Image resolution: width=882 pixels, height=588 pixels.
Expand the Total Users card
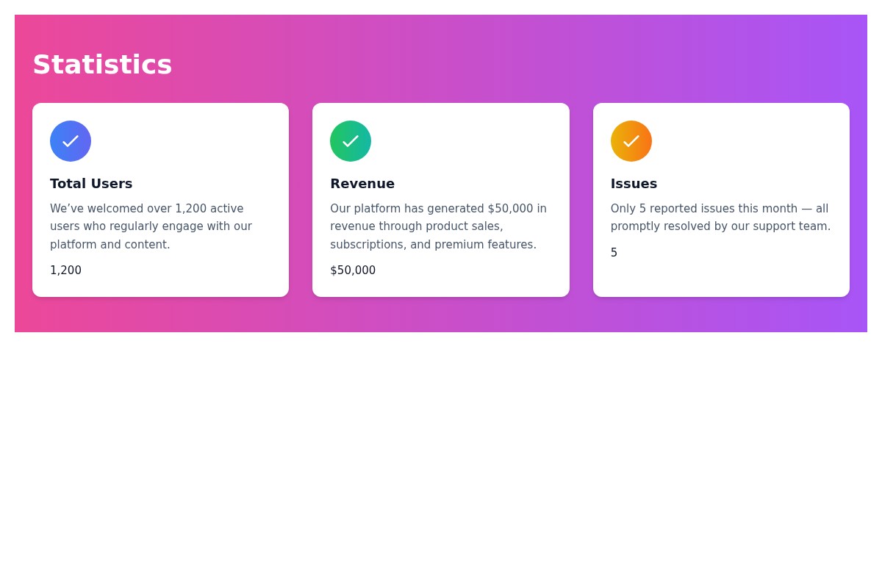click(x=160, y=199)
